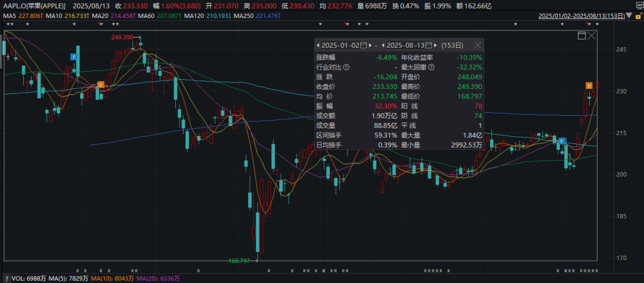Click help icon beside 行业对比
The width and height of the screenshot is (644, 283).
(x=346, y=67)
